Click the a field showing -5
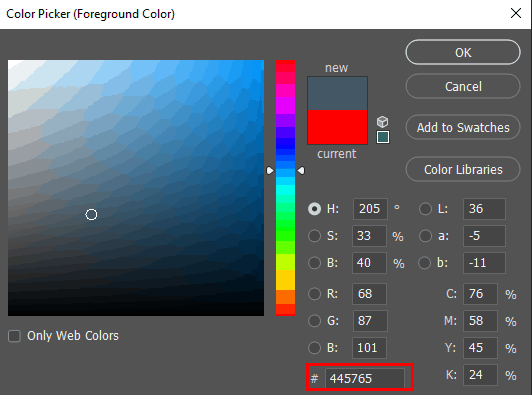 pyautogui.click(x=484, y=236)
